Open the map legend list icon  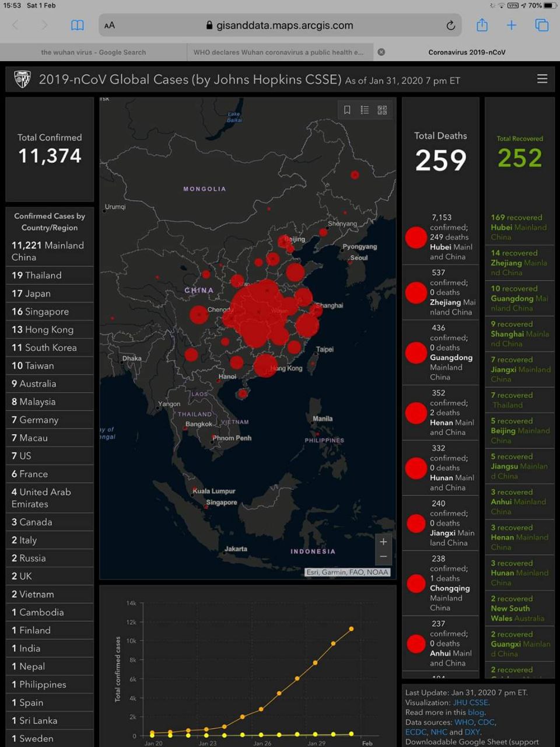(x=365, y=110)
